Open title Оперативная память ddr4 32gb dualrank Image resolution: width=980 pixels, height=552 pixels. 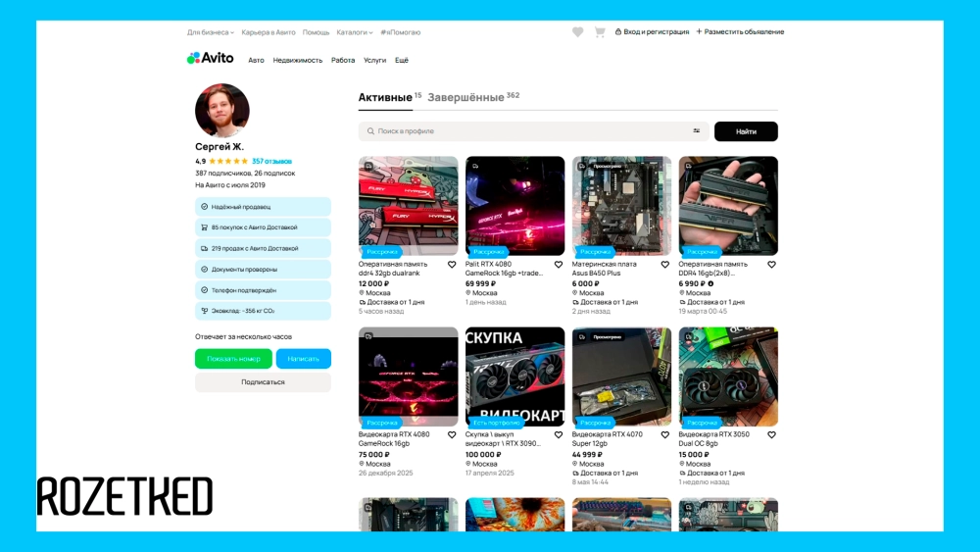(393, 269)
